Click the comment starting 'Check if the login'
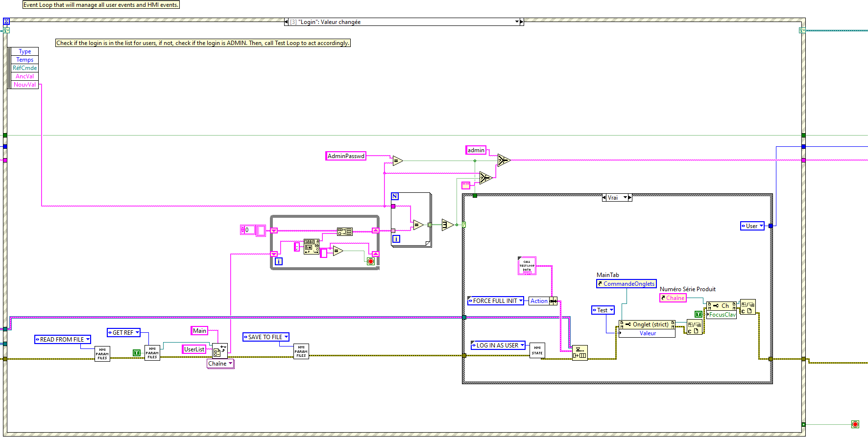The image size is (868, 439). click(203, 43)
